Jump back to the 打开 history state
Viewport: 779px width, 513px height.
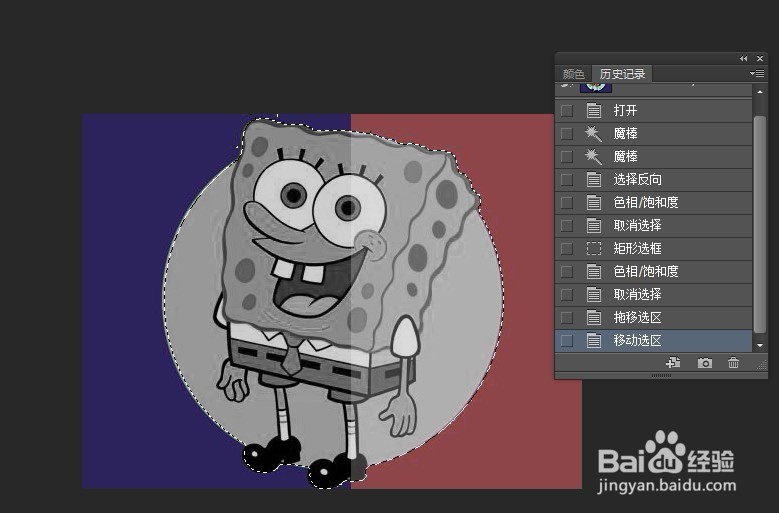(x=653, y=110)
